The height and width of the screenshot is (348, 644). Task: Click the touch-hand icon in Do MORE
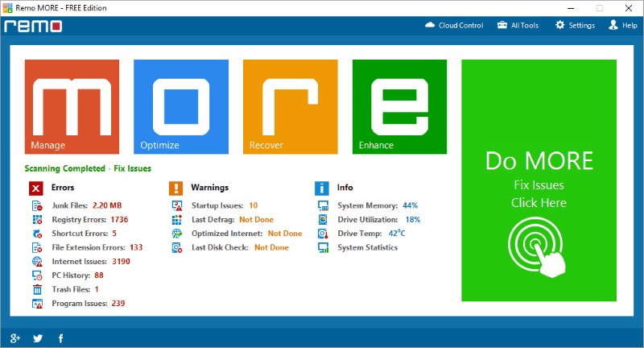tap(537, 247)
